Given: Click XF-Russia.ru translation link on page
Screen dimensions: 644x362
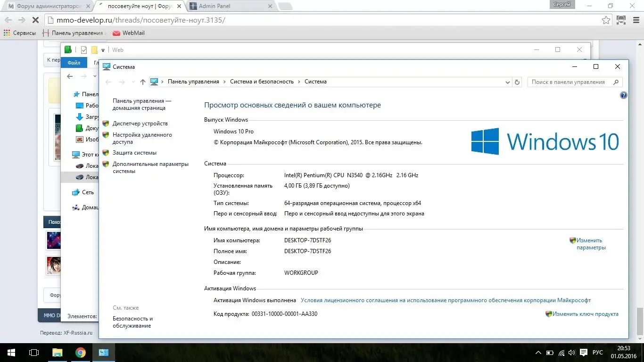Looking at the screenshot, I should (x=78, y=333).
